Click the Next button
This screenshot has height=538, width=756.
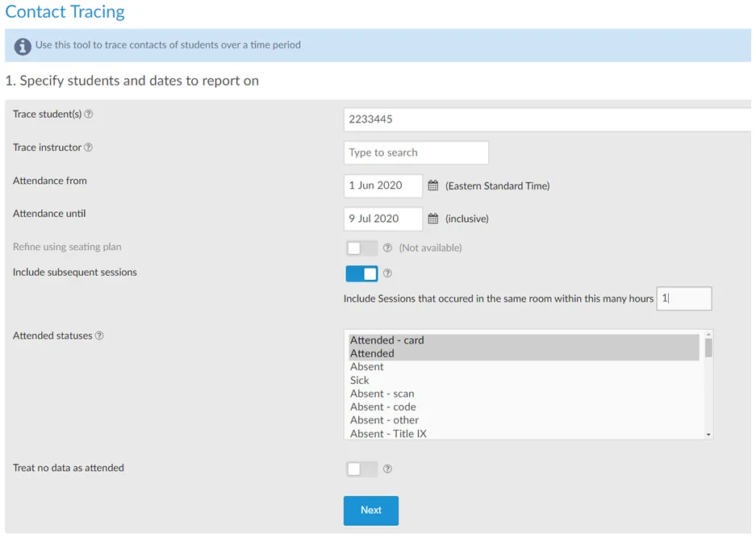pyautogui.click(x=371, y=511)
